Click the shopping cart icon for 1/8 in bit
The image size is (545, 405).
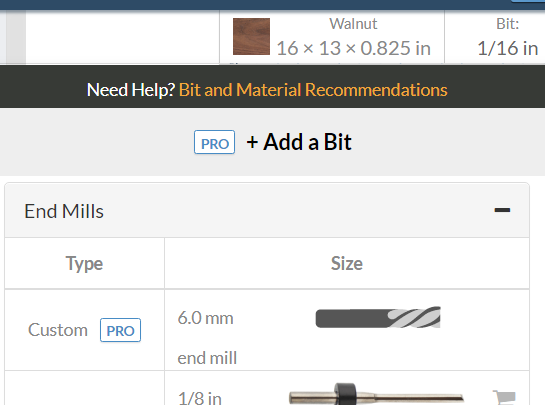point(504,397)
